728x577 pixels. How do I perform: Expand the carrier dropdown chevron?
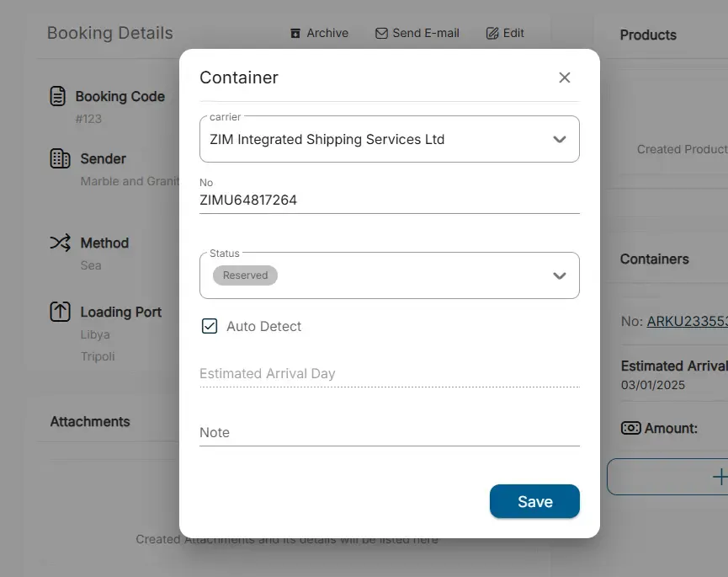point(560,139)
